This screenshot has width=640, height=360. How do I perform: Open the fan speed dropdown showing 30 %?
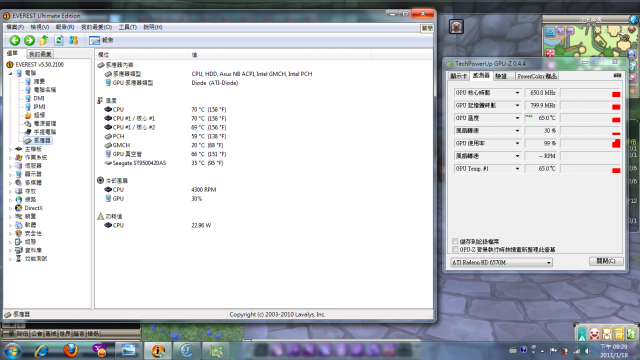(x=517, y=131)
